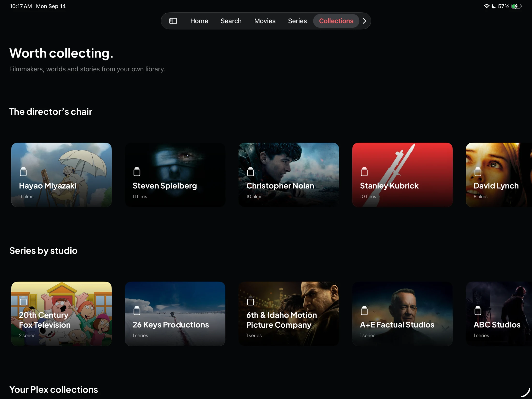Select the Collections tab
532x399 pixels.
point(336,21)
